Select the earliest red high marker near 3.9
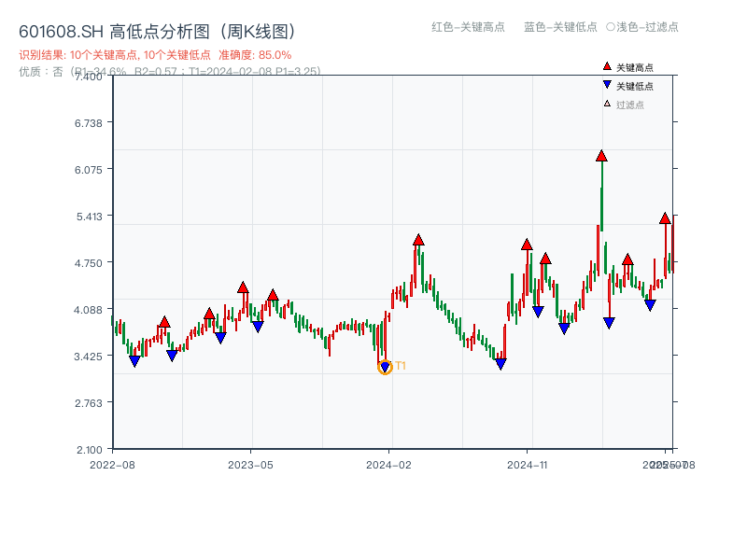Image resolution: width=747 pixels, height=560 pixels. pos(164,322)
